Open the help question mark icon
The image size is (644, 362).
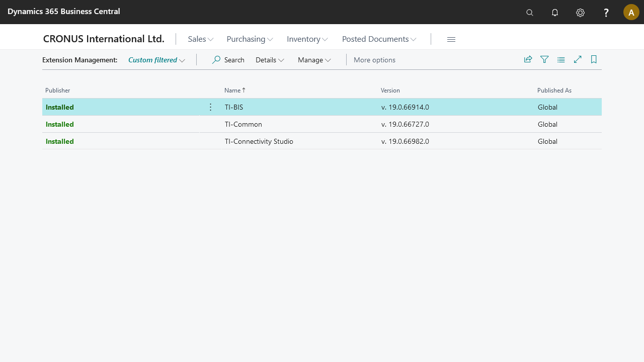[x=606, y=13]
